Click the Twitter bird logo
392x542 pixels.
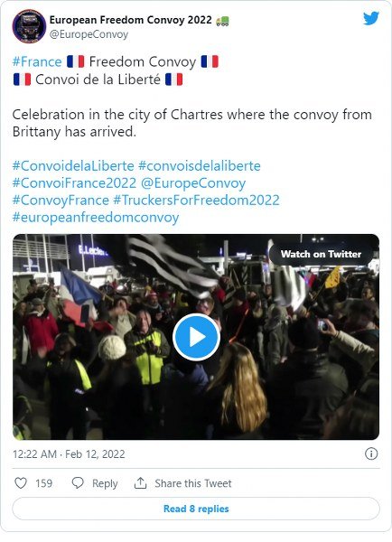[371, 18]
